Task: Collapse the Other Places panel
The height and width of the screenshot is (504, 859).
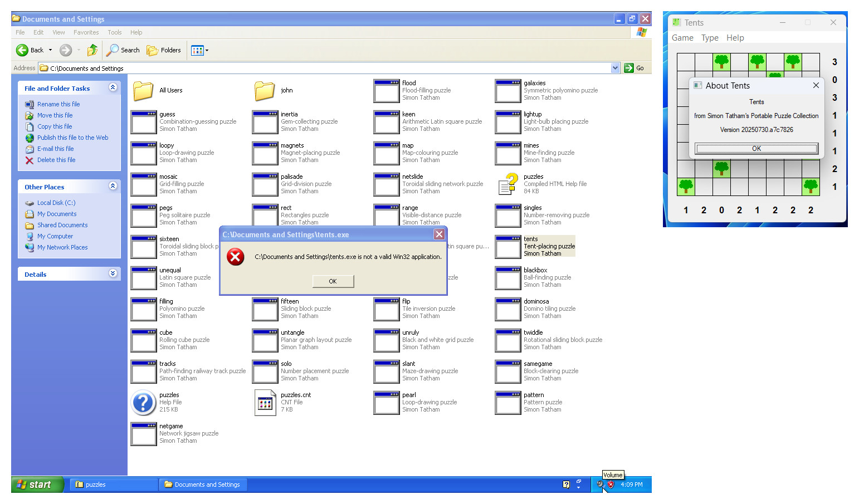Action: tap(113, 187)
